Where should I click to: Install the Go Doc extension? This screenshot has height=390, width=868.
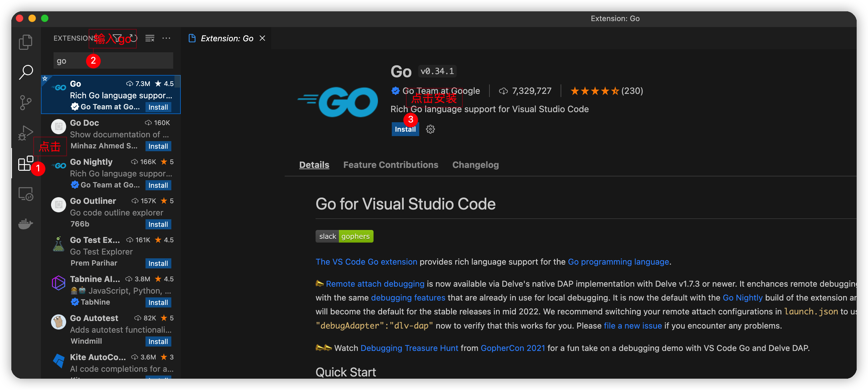tap(158, 146)
